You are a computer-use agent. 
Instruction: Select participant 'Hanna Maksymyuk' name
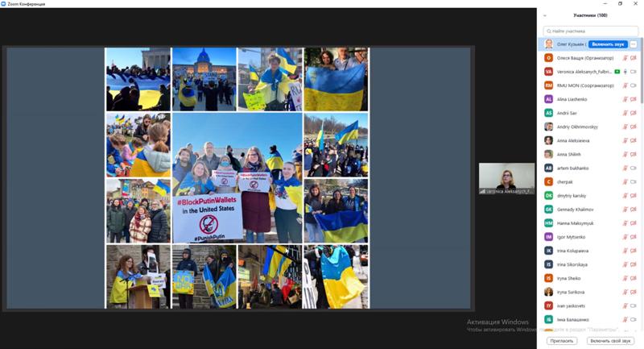(575, 223)
